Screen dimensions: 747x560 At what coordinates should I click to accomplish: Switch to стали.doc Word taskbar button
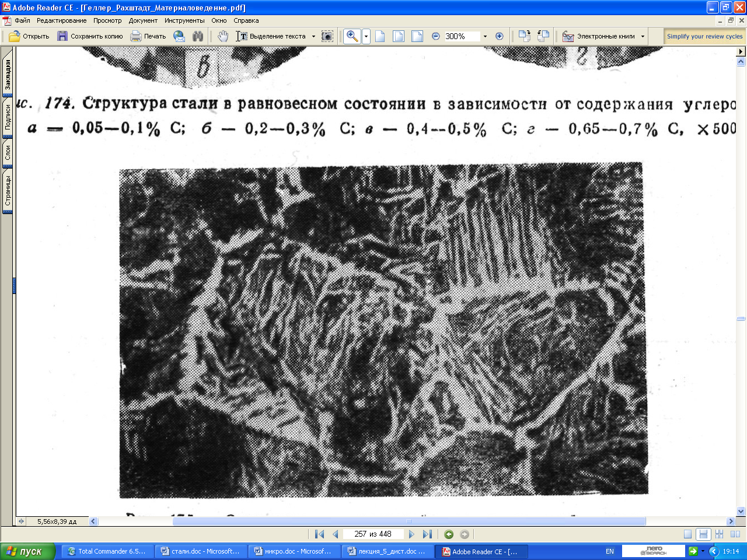click(x=201, y=551)
